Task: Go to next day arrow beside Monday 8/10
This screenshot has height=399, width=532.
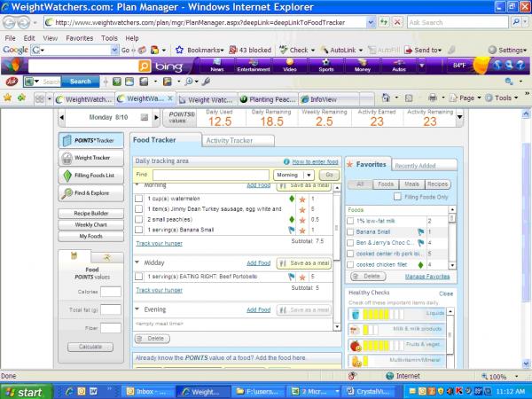Action: 156,117
